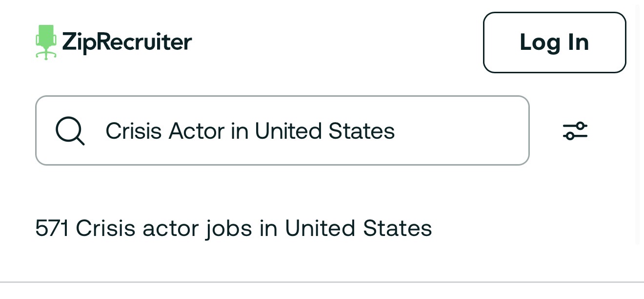Click the green office chair logo icon
644x299 pixels.
click(x=46, y=42)
